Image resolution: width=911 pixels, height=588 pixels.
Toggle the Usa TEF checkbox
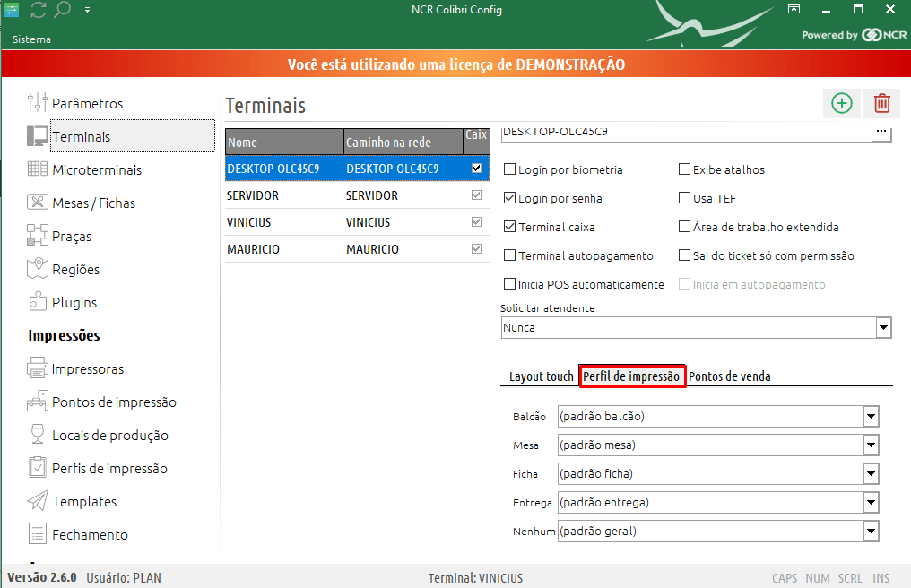pos(685,198)
